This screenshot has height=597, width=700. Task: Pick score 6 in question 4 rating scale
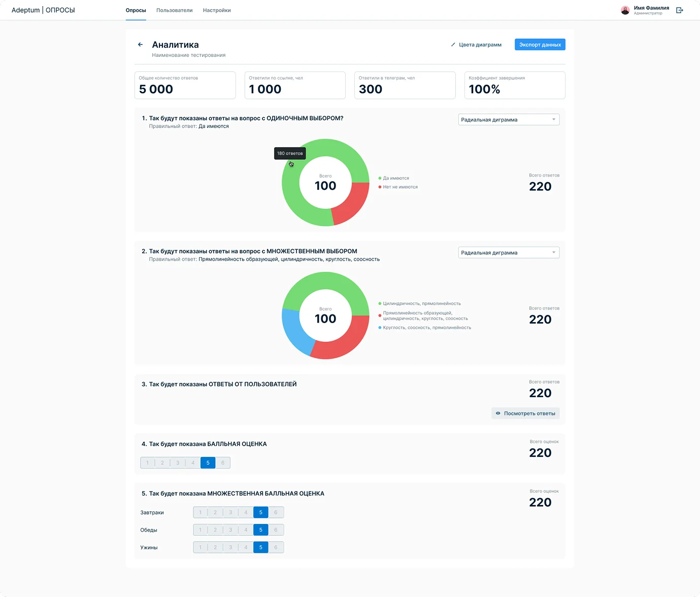tap(223, 463)
